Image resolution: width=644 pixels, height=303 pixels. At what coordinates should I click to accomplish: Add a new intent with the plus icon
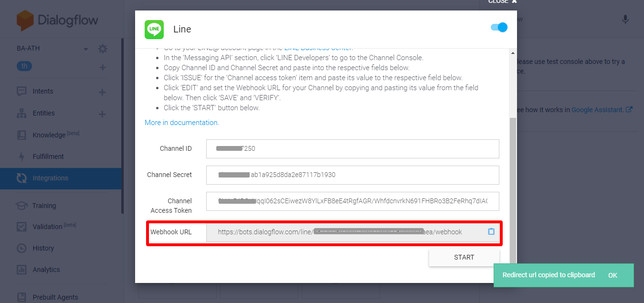102,91
